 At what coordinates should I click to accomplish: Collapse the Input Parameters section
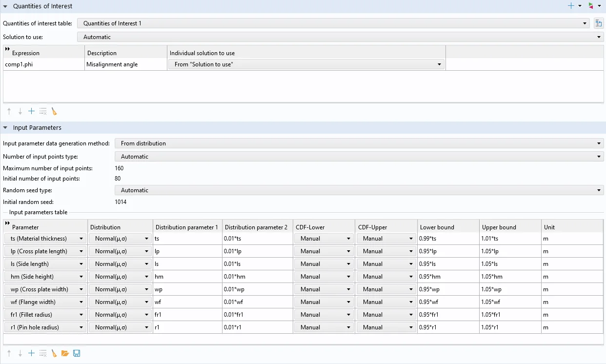coord(5,128)
